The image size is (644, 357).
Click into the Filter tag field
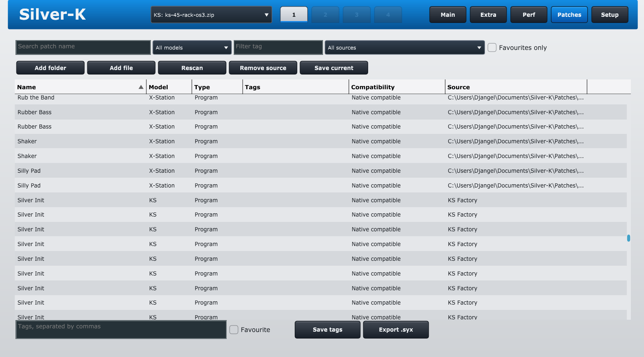pos(278,47)
